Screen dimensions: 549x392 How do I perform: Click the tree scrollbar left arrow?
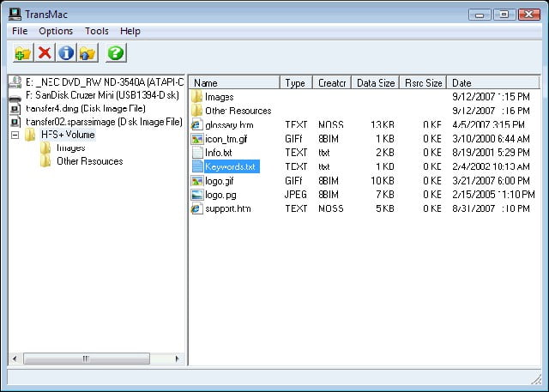click(15, 359)
